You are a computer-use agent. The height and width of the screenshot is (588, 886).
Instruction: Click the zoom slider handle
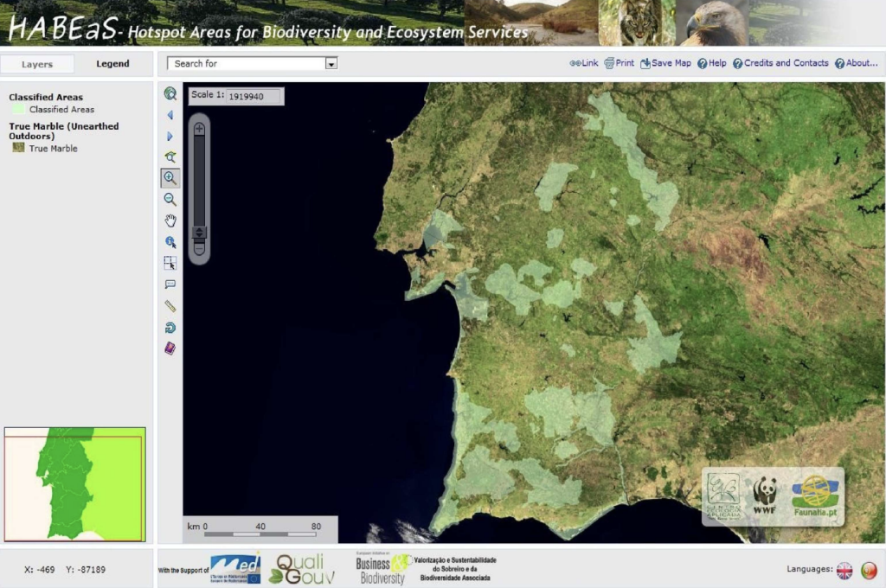[x=199, y=232]
